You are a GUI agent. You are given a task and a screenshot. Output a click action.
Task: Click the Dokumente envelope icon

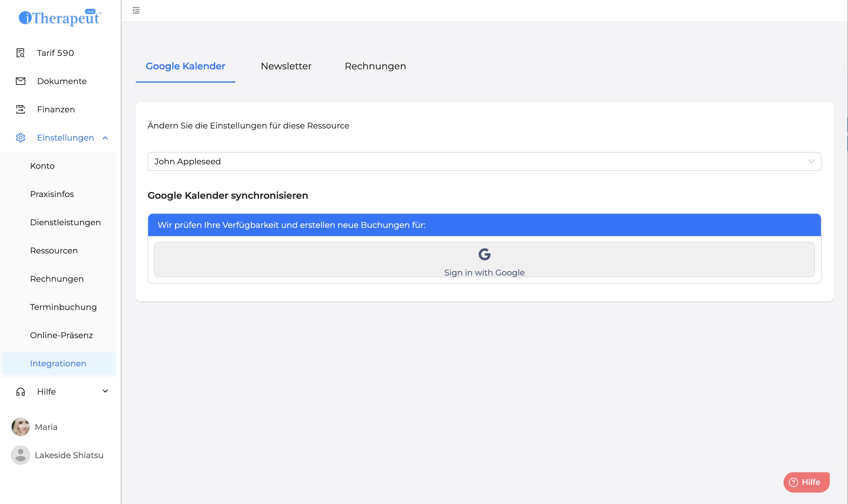(x=20, y=81)
